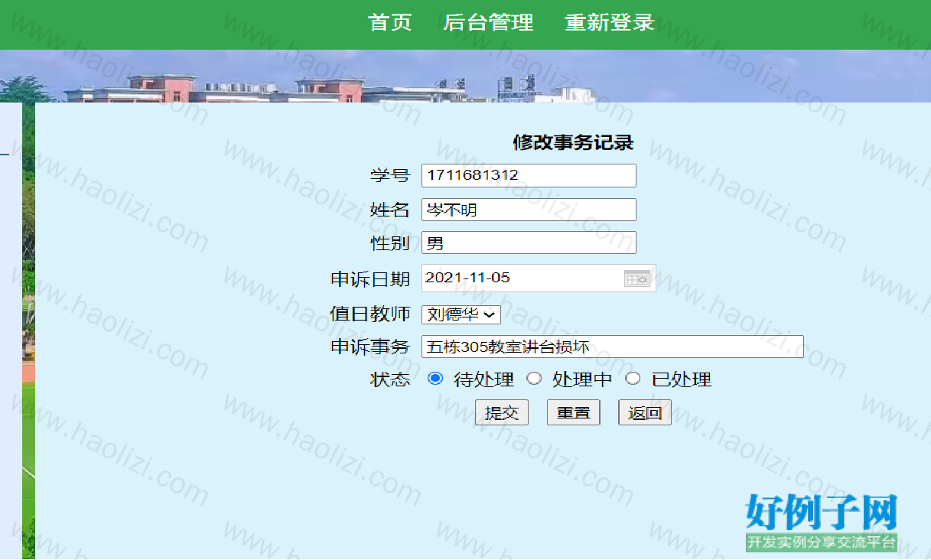Focus the 学号 field with 1711681312
Image resolution: width=931 pixels, height=560 pixels.
(529, 175)
